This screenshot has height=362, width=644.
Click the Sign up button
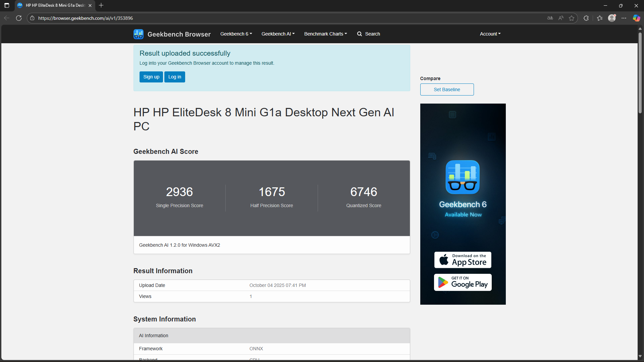tap(151, 77)
